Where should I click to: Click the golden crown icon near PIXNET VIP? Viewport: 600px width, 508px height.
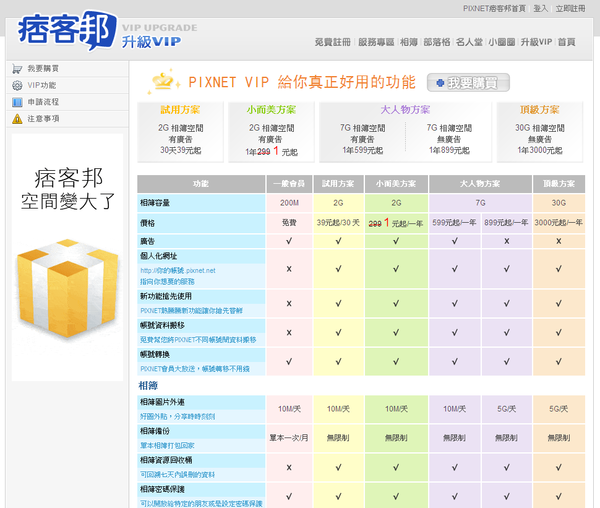pos(163,81)
